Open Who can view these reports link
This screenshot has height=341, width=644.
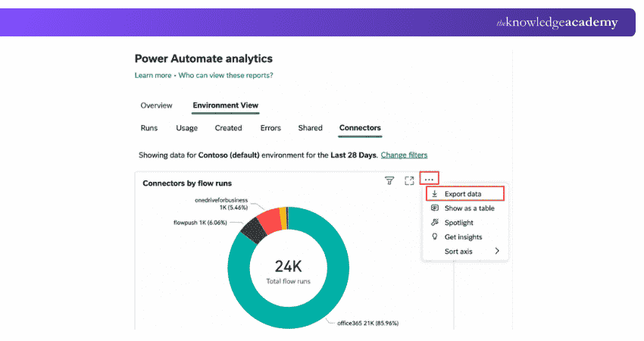pyautogui.click(x=226, y=75)
